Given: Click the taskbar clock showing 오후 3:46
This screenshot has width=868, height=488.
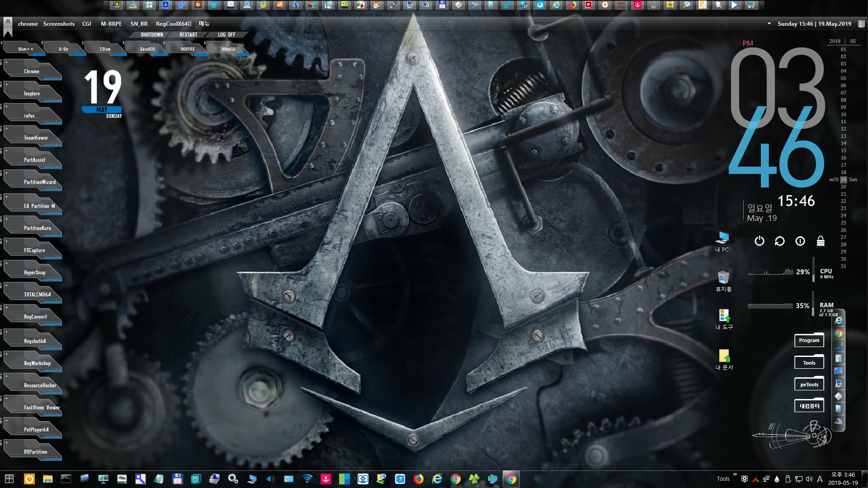Looking at the screenshot, I should (843, 479).
